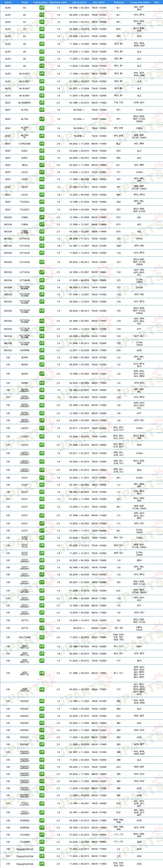Select the MULTIVAN model cell
Screen dimensions: 163x868
pyautogui.click(x=25, y=638)
